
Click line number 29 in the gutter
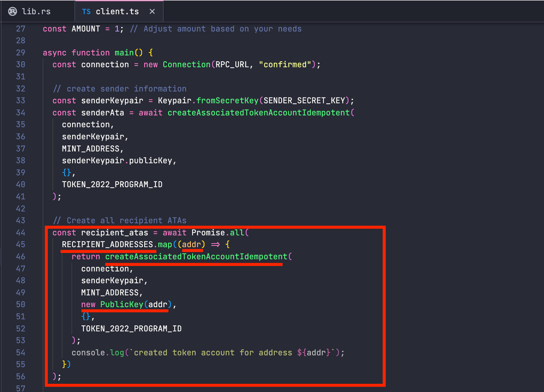20,53
